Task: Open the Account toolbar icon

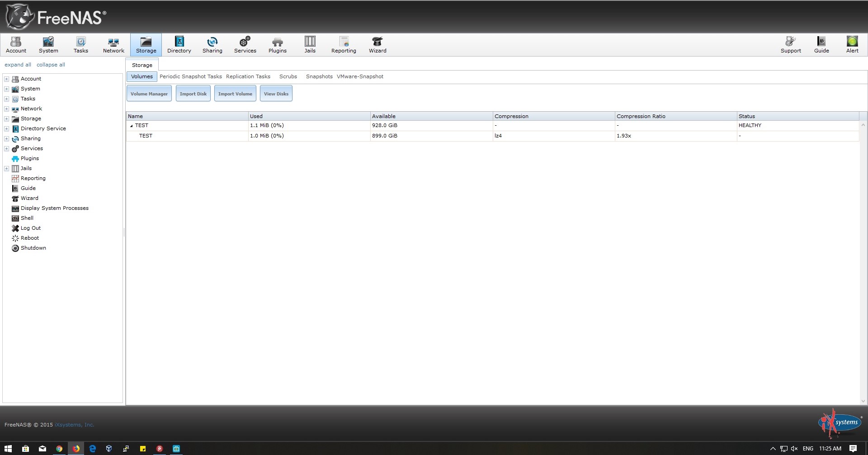Action: point(16,45)
